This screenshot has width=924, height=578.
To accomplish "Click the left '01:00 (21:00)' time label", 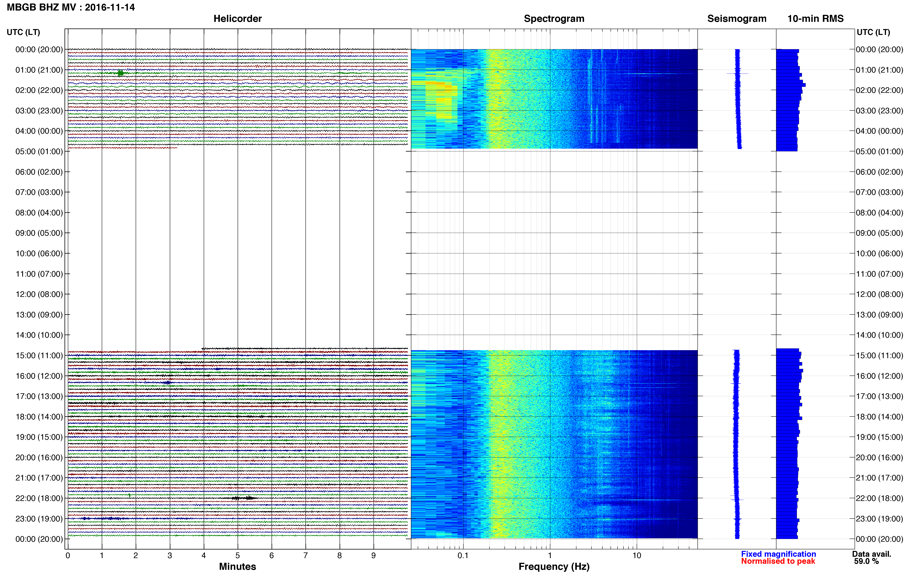I will [x=39, y=70].
